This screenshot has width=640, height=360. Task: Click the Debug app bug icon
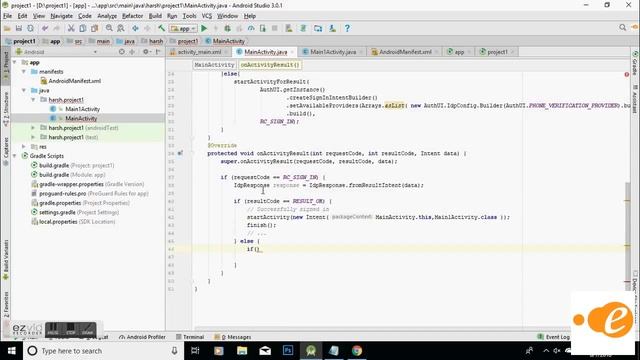(227, 28)
